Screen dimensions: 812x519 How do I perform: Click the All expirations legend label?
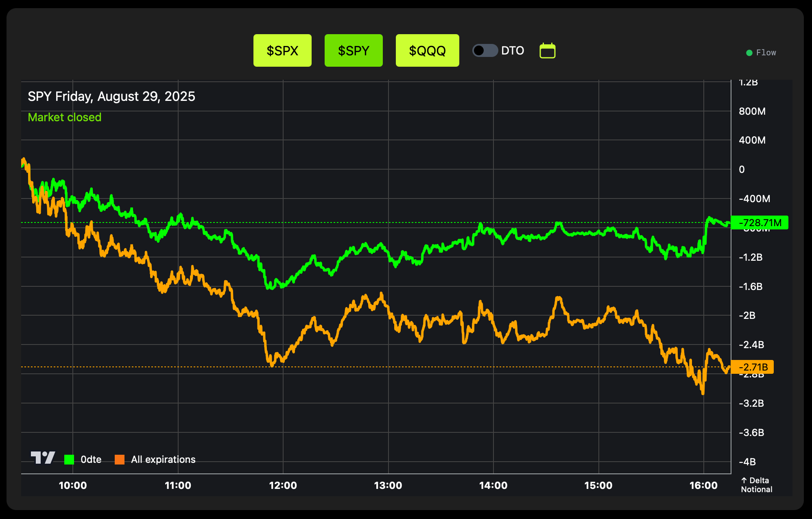(x=163, y=460)
